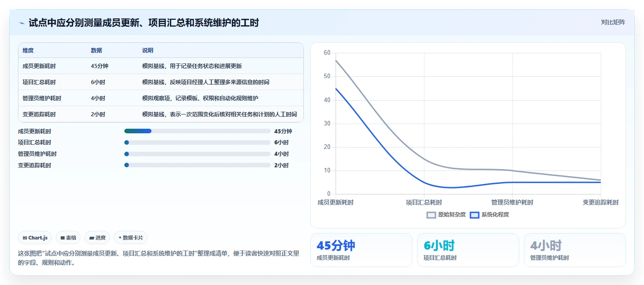Click the 60 tick on the chart y-axis

(x=327, y=53)
